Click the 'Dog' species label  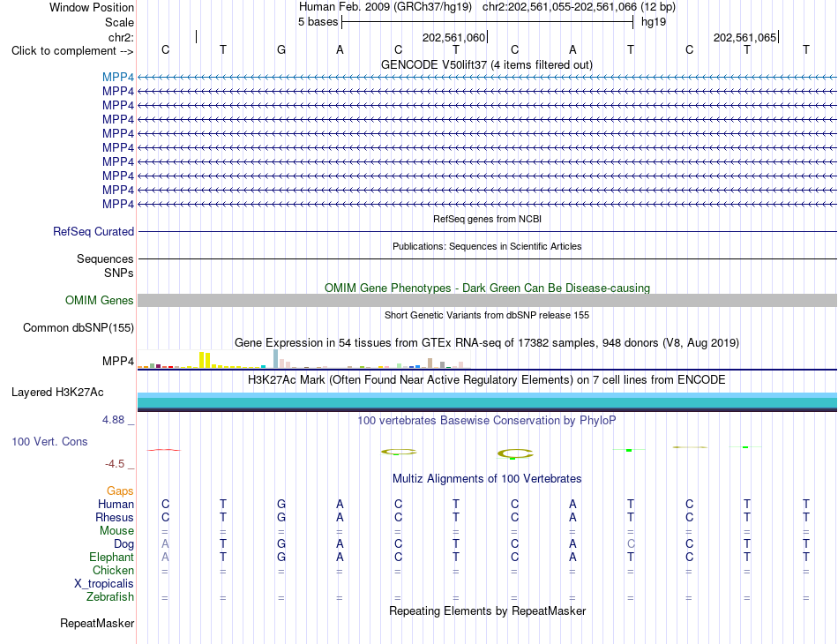coord(124,544)
